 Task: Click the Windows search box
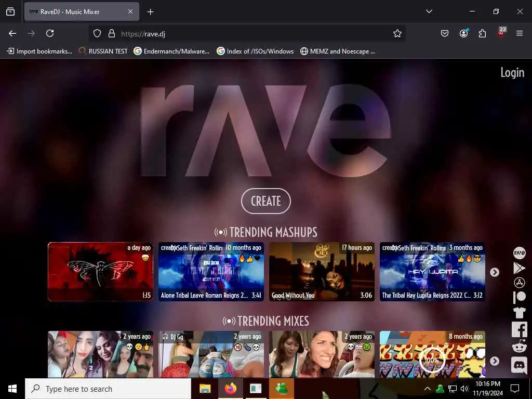(x=108, y=389)
